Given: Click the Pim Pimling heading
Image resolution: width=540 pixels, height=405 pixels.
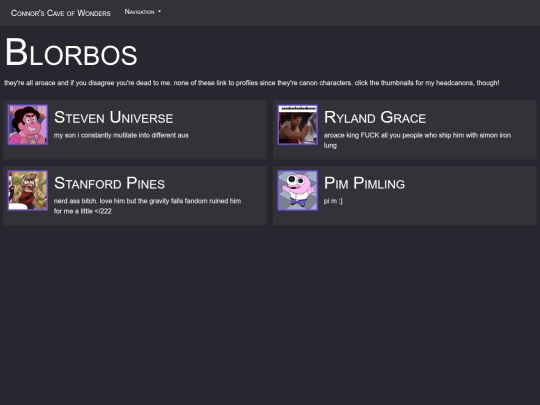Looking at the screenshot, I should click(364, 183).
